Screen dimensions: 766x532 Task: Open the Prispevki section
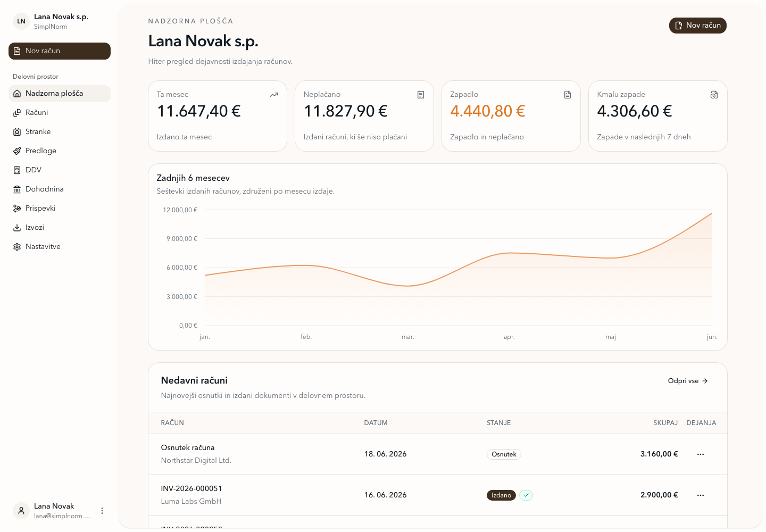click(60, 208)
